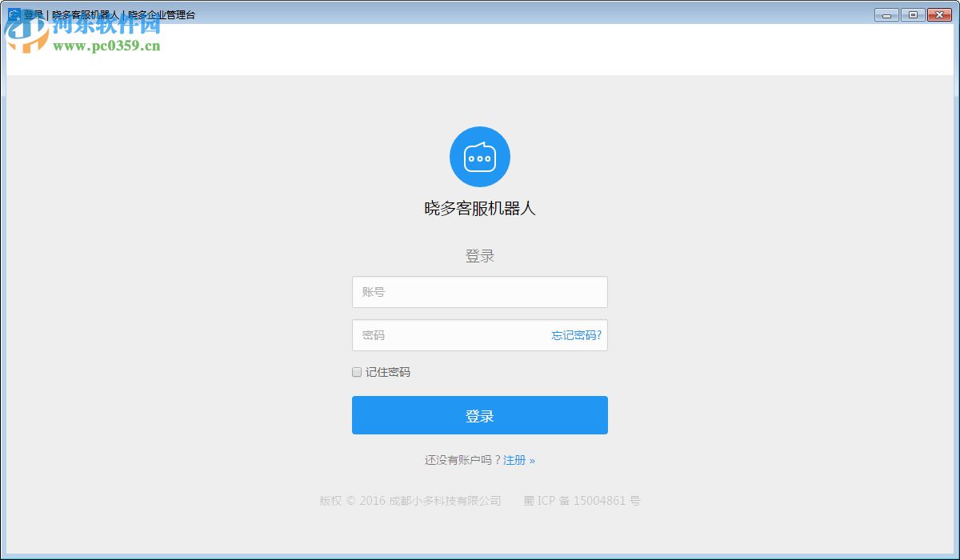Image resolution: width=960 pixels, height=560 pixels.
Task: Click the 账号 account input field
Action: coord(480,292)
